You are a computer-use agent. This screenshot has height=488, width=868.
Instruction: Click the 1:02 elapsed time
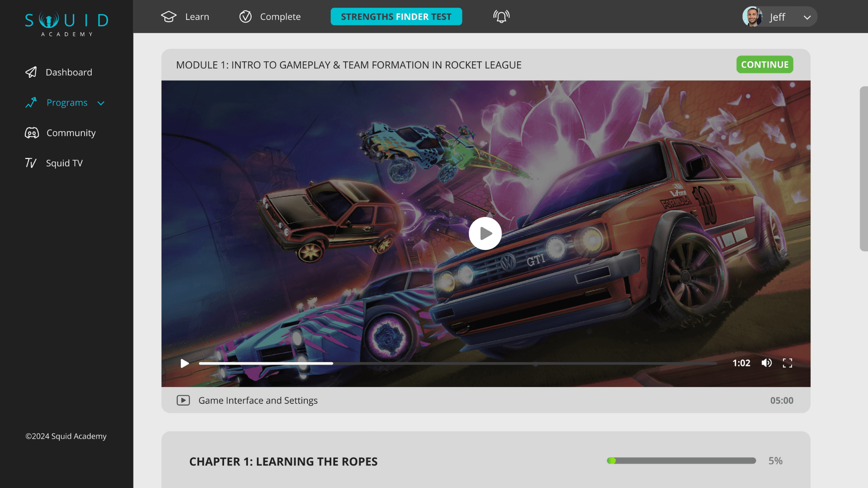pos(741,363)
